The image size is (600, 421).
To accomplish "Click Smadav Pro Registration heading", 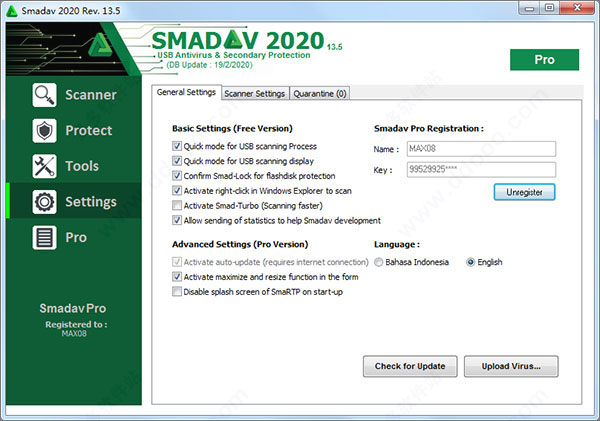I will pyautogui.click(x=429, y=129).
